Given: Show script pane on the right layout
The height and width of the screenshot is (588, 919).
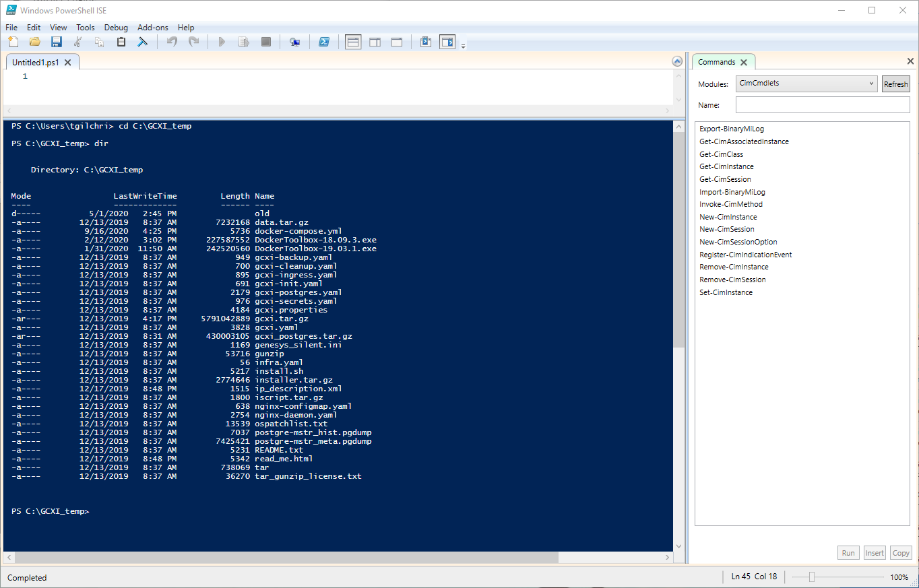Looking at the screenshot, I should pos(375,42).
